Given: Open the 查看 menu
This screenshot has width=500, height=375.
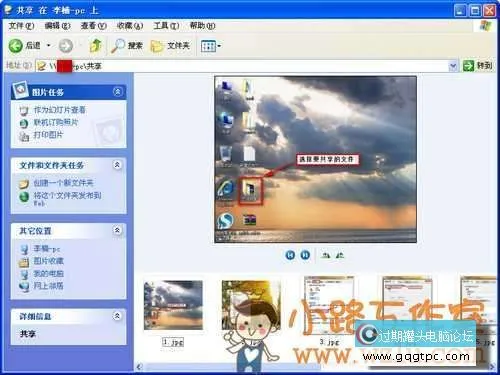Looking at the screenshot, I should [93, 26].
